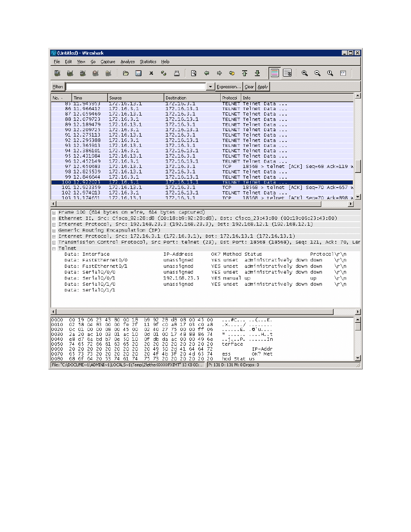Expand the Generic Routing Encapsulation node

54,230
